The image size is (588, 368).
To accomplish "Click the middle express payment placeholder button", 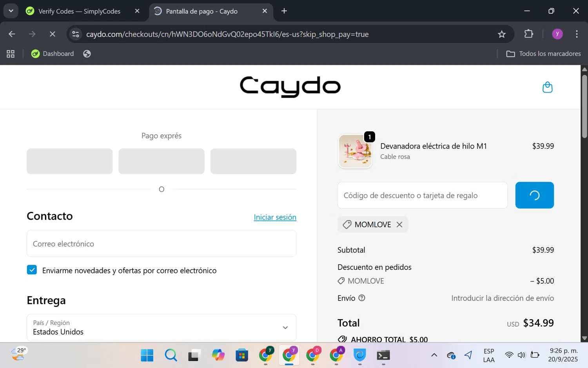I will pos(162,161).
